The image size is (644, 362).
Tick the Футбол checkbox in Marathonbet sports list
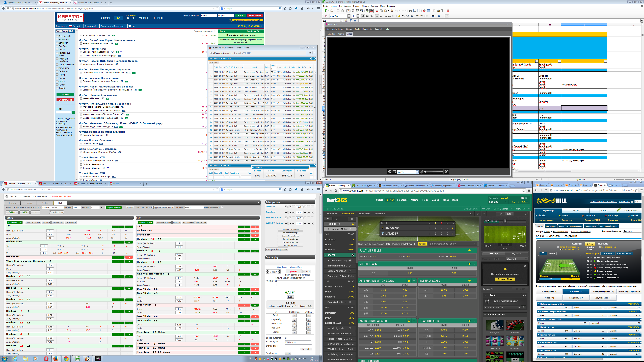click(x=57, y=81)
